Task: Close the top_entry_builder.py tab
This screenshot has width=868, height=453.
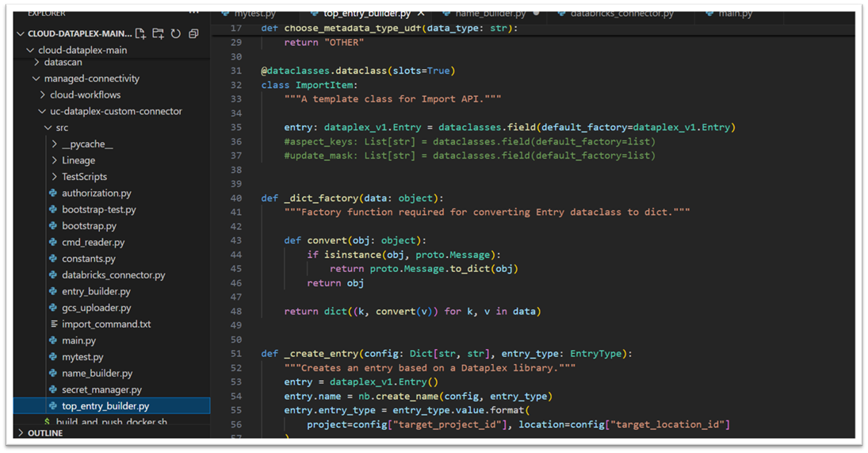Action: (421, 13)
